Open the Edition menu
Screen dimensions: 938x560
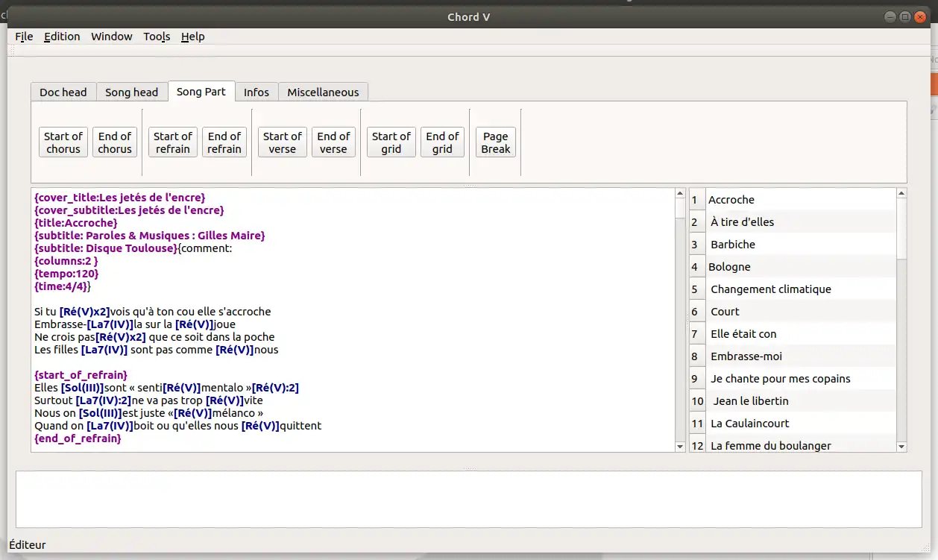[62, 37]
